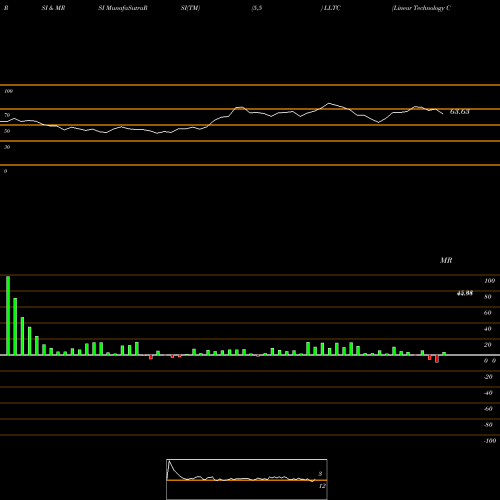Click the '8' label in mini chart
The width and height of the screenshot is (500, 500).
coord(320,474)
